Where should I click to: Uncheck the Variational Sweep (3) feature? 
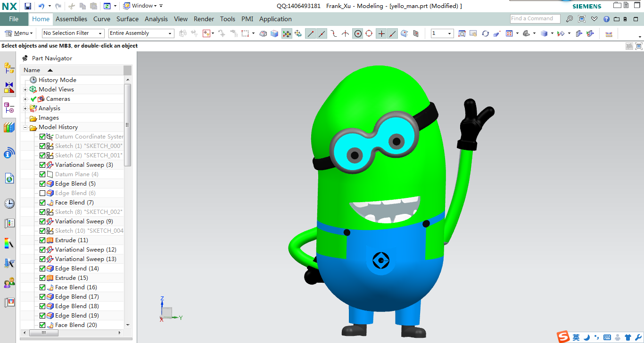pyautogui.click(x=42, y=165)
